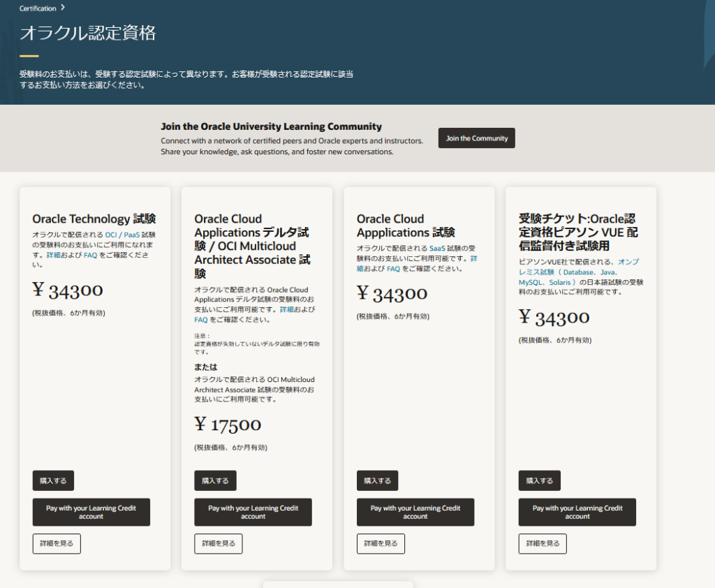
Task: Open the OCI / PaaS link
Action: (x=121, y=235)
